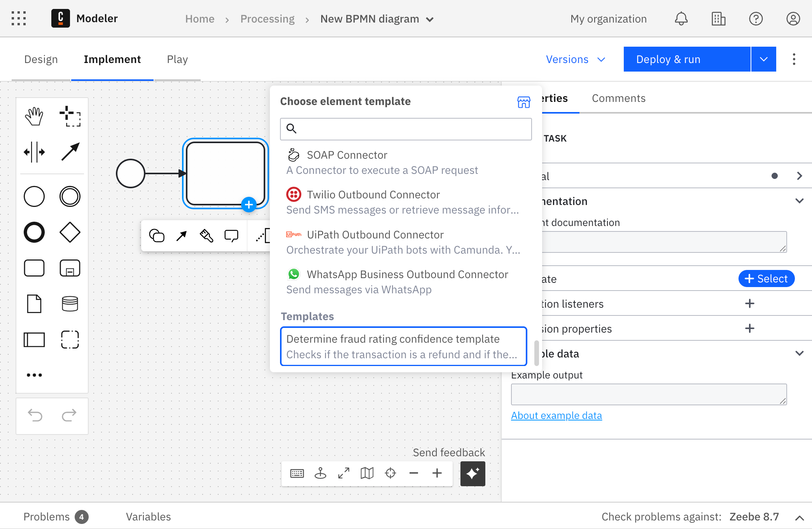812x529 pixels.
Task: Switch to the Implement tab
Action: pos(112,60)
